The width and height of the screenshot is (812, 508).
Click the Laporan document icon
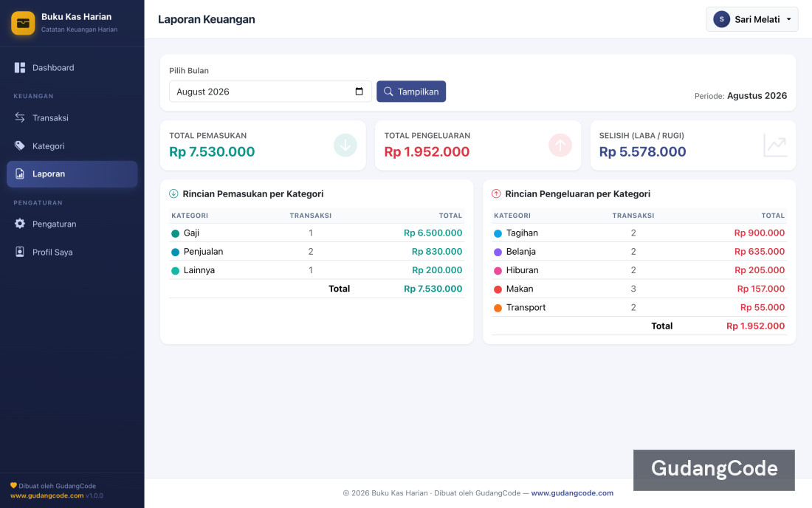20,174
